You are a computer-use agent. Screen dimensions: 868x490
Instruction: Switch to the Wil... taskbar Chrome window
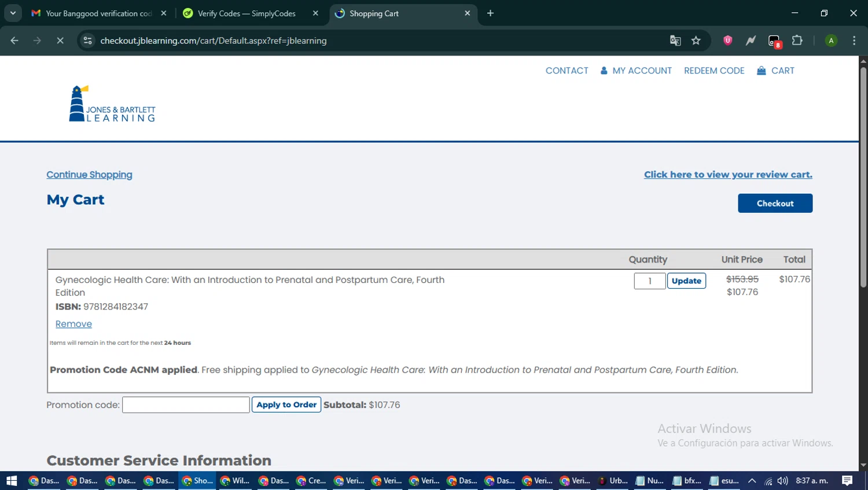[235, 481]
